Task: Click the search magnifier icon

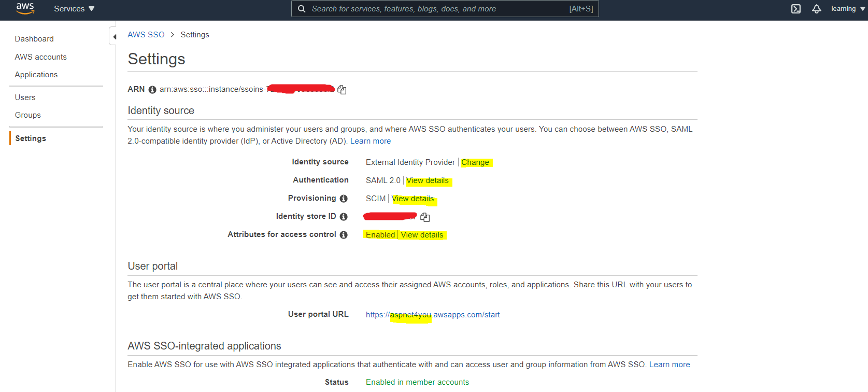Action: [x=302, y=9]
